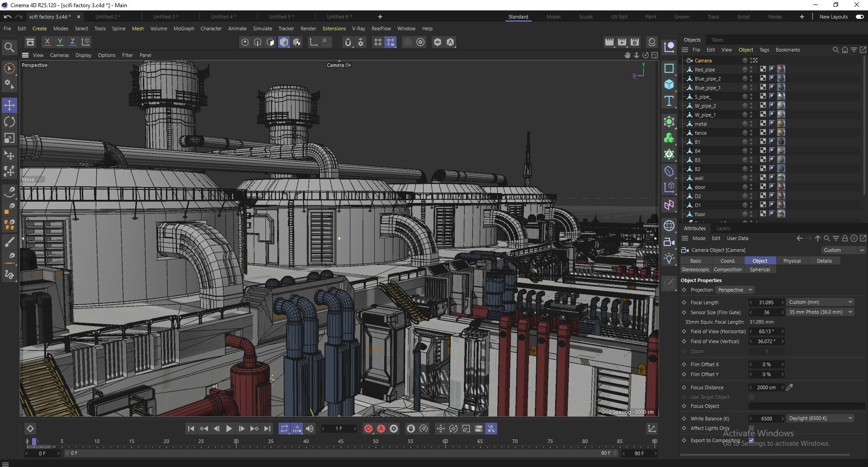Viewport: 868px width, 467px height.
Task: Toggle Y axis lock
Action: click(x=60, y=42)
